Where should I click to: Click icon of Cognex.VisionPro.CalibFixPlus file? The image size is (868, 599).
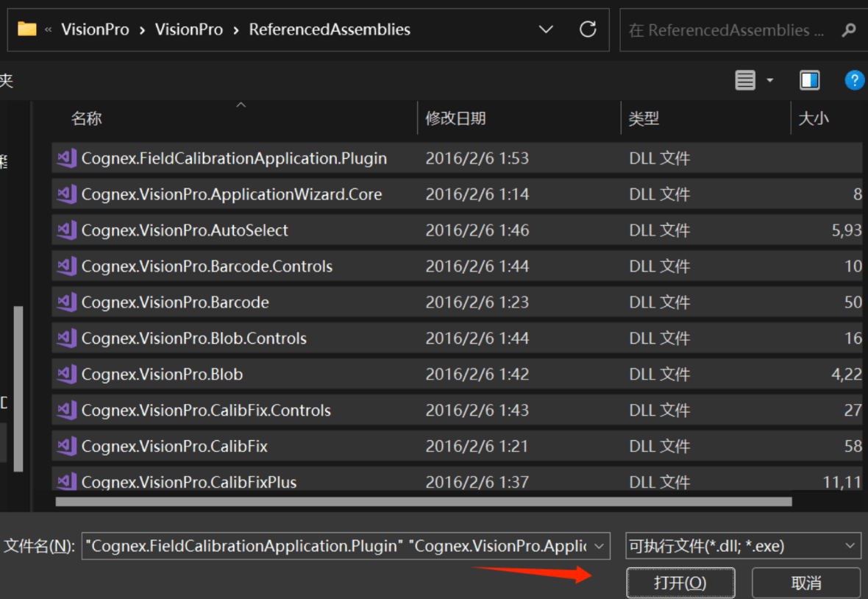pyautogui.click(x=66, y=481)
